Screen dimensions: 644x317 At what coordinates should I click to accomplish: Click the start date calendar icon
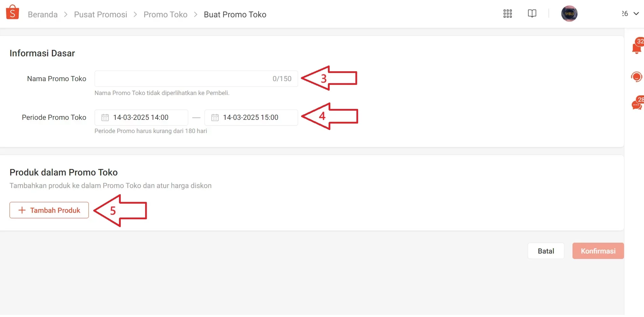[x=105, y=117]
